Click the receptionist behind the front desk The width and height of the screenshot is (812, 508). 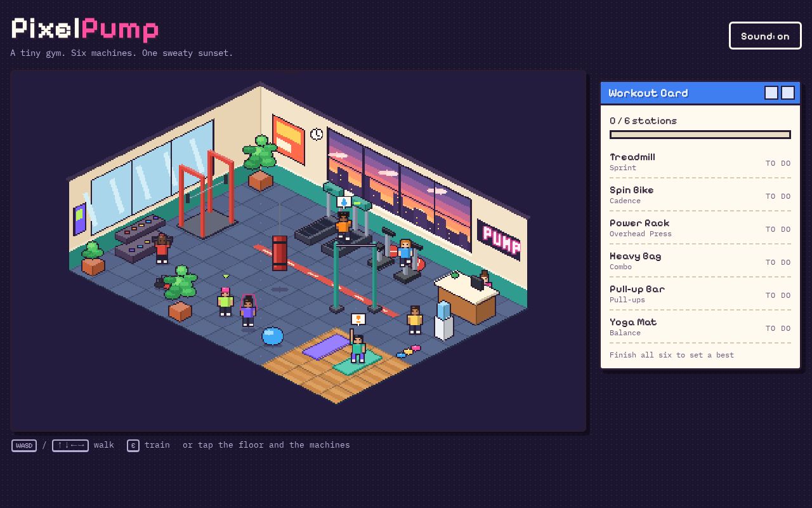pyautogui.click(x=485, y=279)
